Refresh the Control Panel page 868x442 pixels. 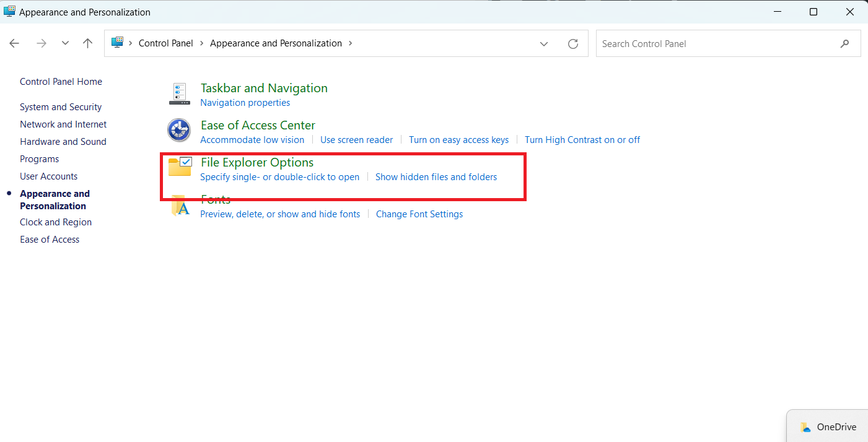[573, 44]
